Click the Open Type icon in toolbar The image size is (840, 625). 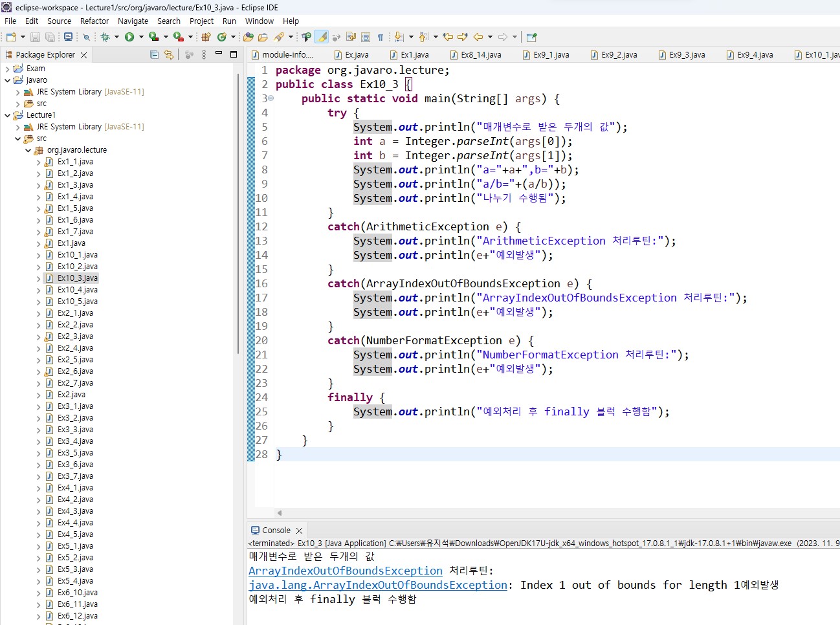249,38
